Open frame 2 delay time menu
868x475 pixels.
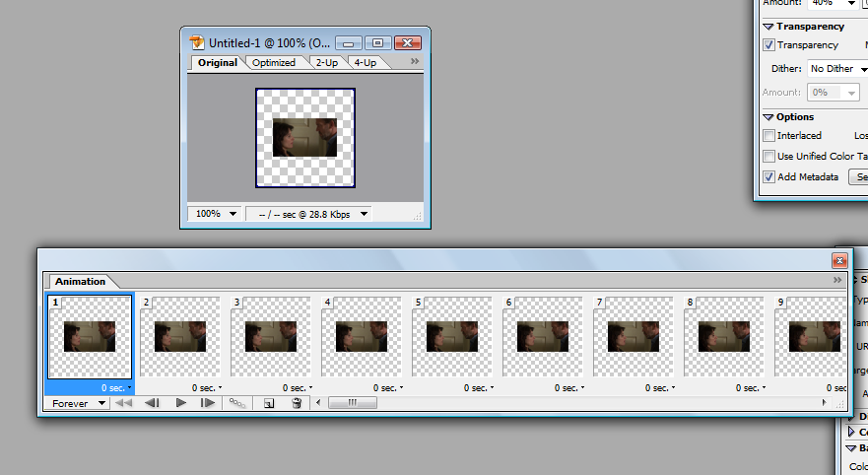(207, 388)
